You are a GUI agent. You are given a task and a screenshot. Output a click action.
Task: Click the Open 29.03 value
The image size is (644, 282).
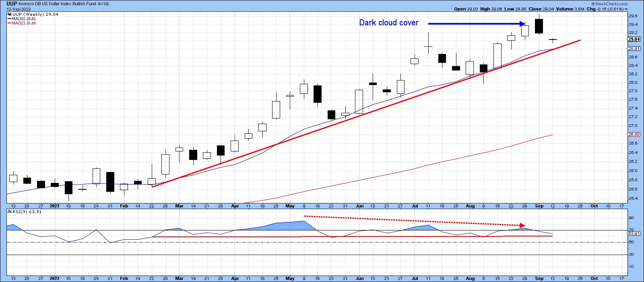(466, 9)
